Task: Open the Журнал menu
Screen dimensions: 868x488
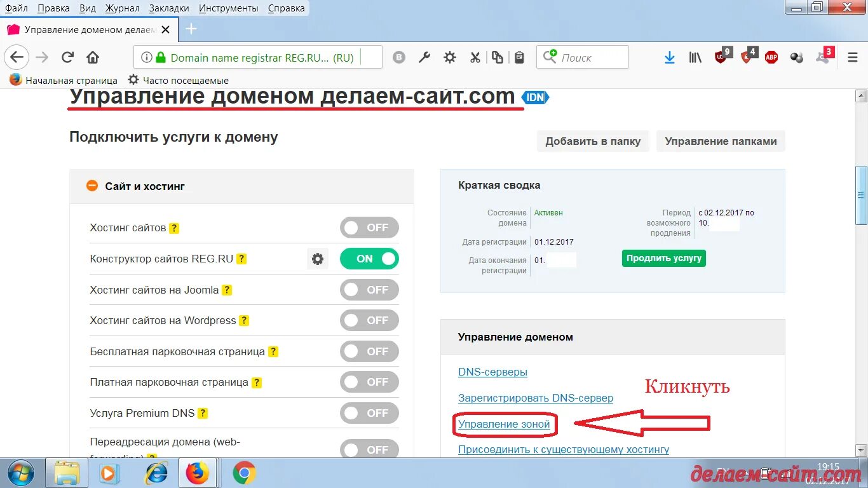Action: click(123, 8)
